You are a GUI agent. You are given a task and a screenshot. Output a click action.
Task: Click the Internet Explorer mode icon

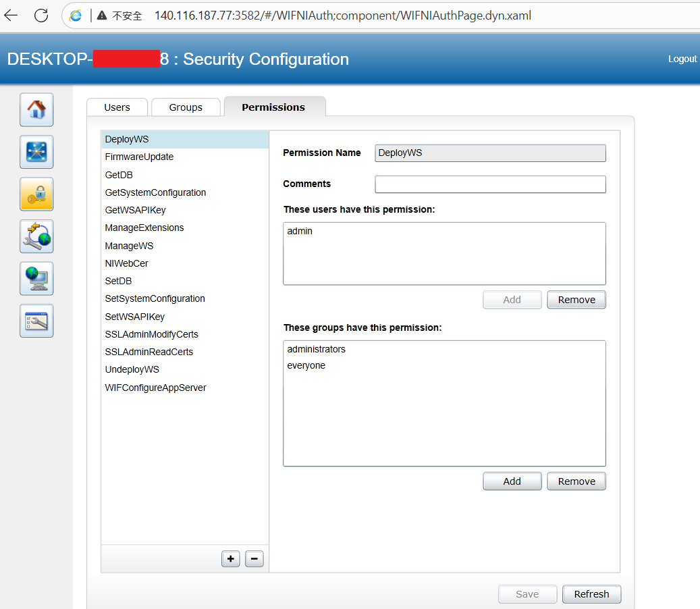pos(76,16)
